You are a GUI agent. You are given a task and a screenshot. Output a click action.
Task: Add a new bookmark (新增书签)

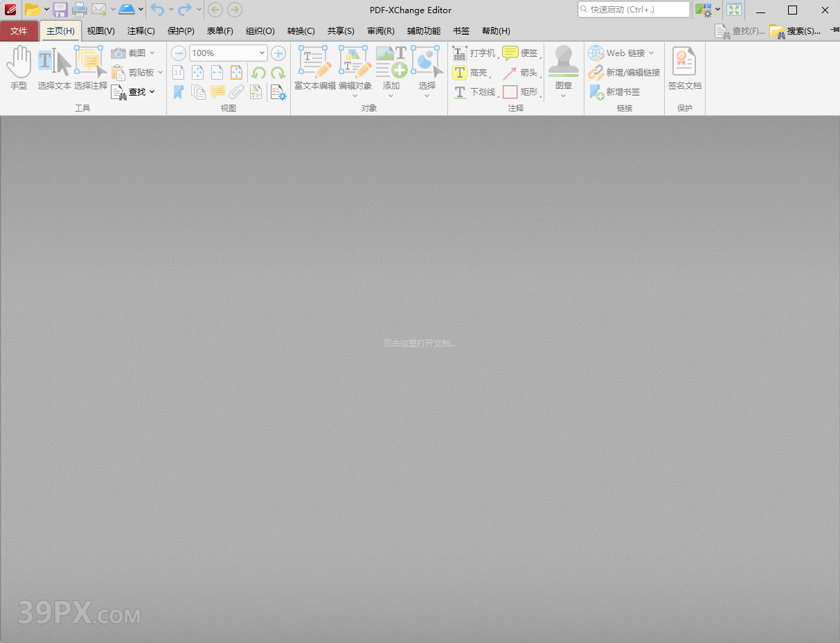point(614,92)
